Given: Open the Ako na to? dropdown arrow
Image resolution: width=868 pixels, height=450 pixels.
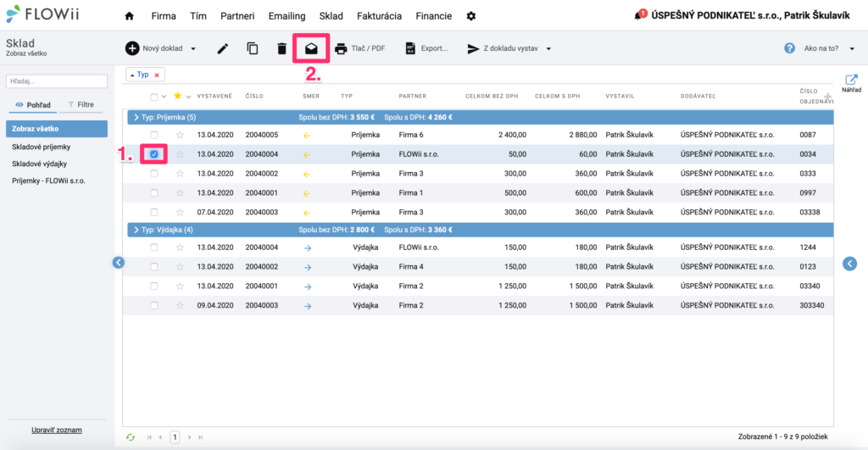Looking at the screenshot, I should [852, 48].
